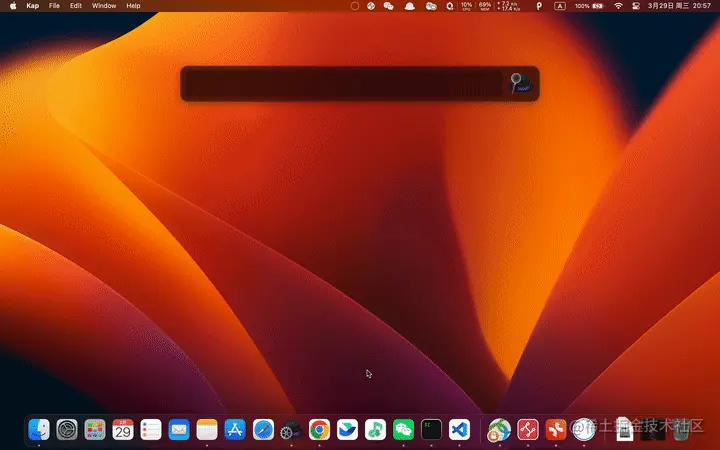Open the terminal app in the Dock
The image size is (720, 450).
pos(431,430)
